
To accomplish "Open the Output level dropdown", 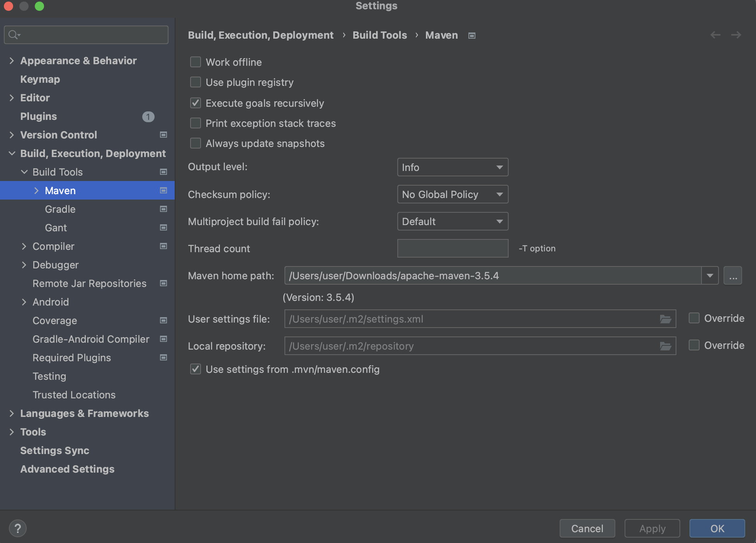I will coord(453,167).
